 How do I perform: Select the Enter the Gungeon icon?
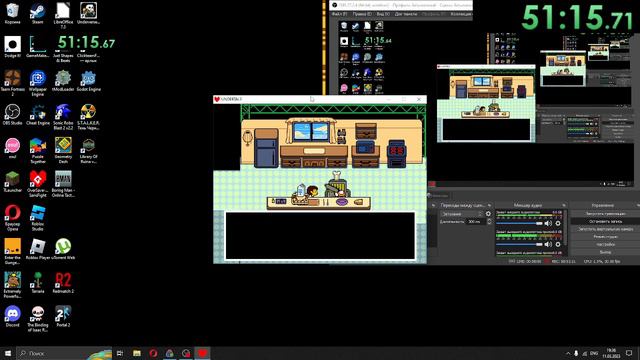(12, 251)
